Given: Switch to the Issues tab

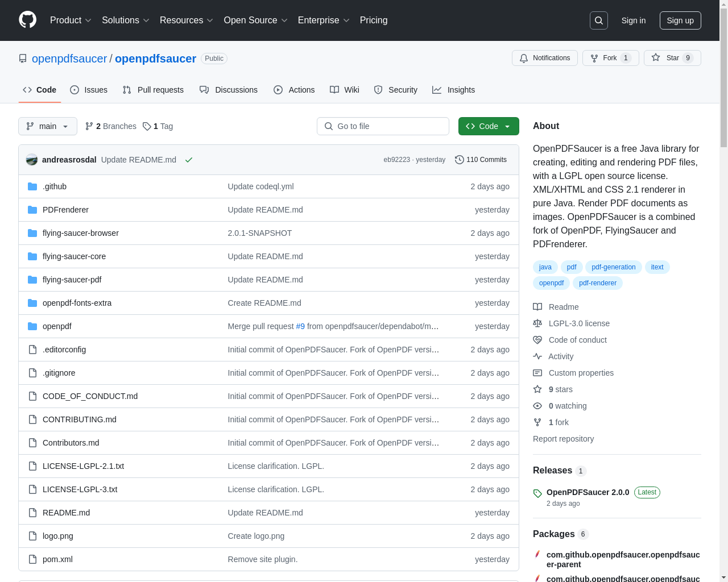Looking at the screenshot, I should pyautogui.click(x=89, y=90).
